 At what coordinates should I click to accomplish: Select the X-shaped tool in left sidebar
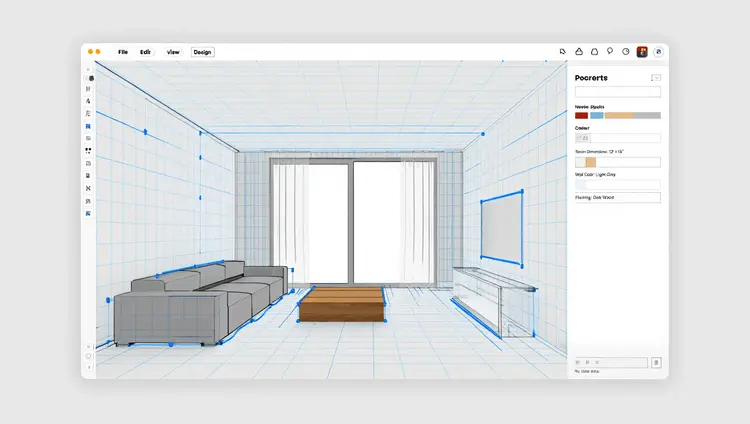click(89, 188)
